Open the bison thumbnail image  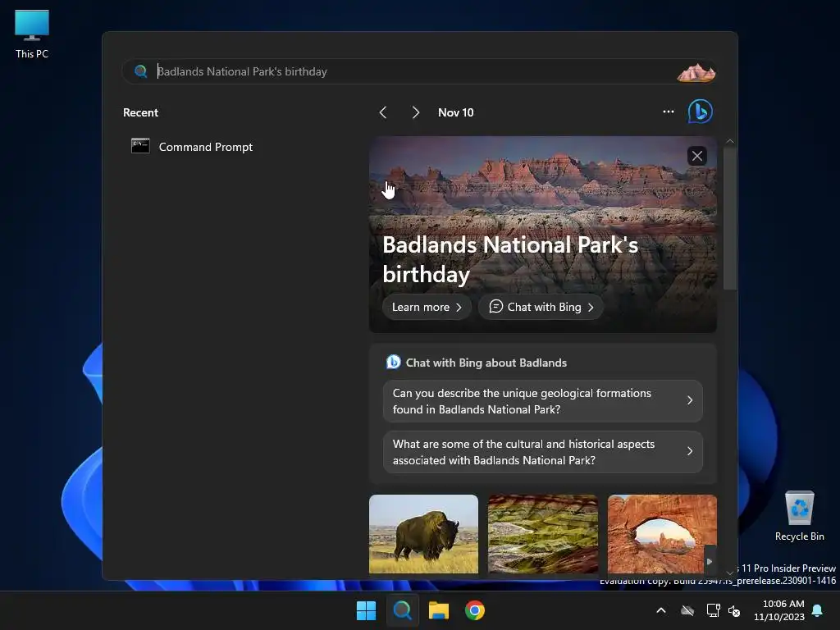point(423,534)
